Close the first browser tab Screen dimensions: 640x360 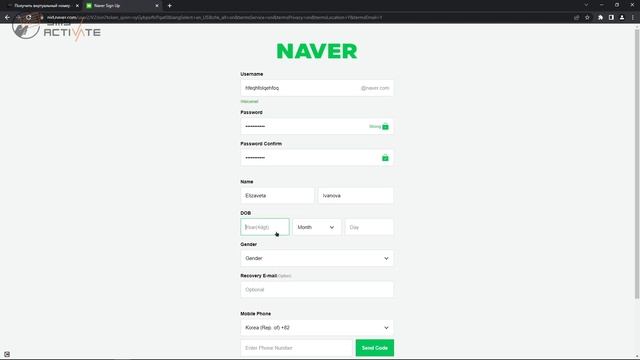click(x=77, y=6)
